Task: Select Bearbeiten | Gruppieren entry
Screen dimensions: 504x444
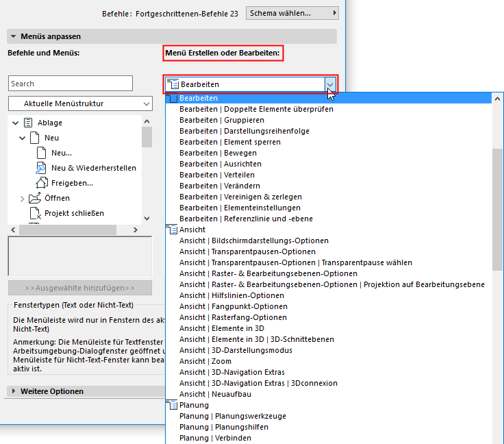Action: (222, 120)
